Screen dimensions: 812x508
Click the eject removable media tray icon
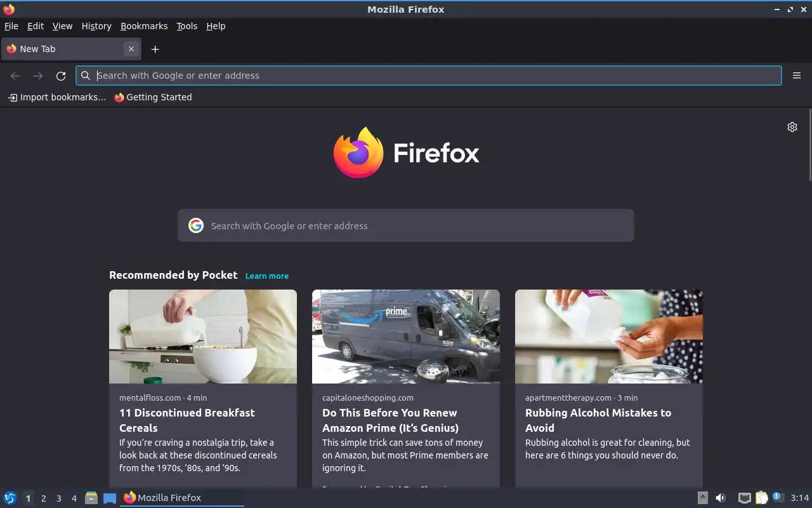click(x=703, y=498)
